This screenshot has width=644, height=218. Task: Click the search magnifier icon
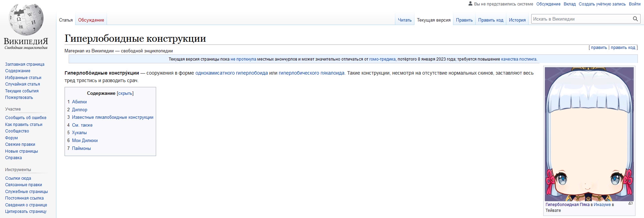pyautogui.click(x=635, y=19)
